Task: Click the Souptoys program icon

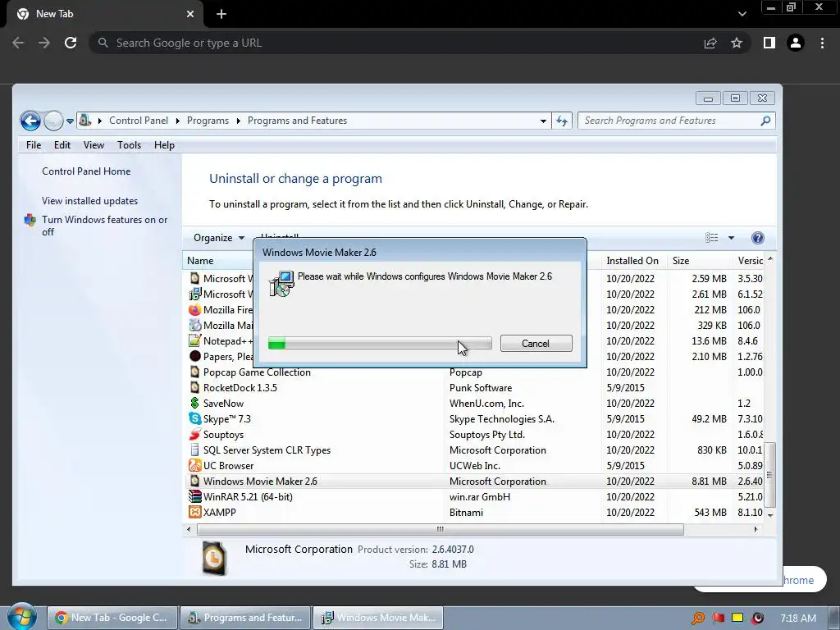Action: point(194,435)
